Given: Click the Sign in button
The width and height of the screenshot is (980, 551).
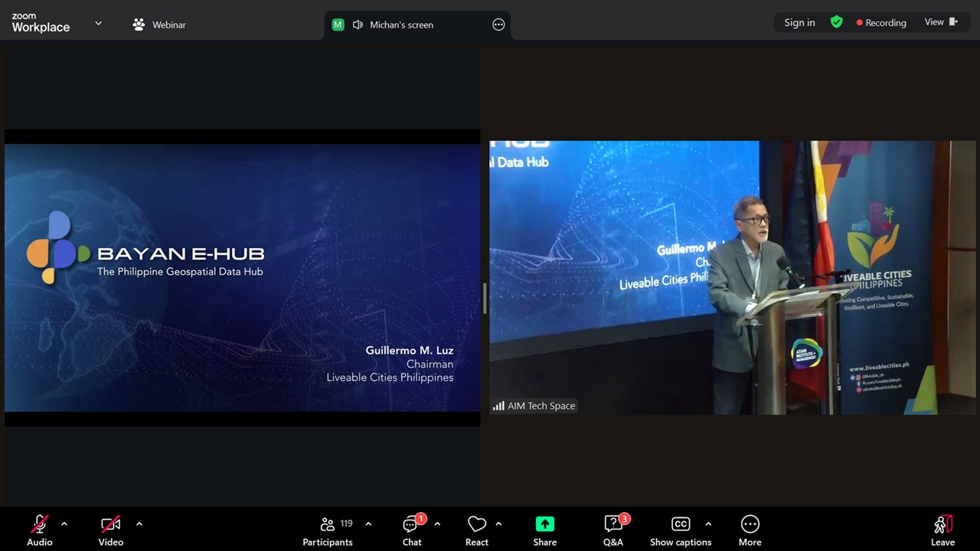Looking at the screenshot, I should 799,22.
